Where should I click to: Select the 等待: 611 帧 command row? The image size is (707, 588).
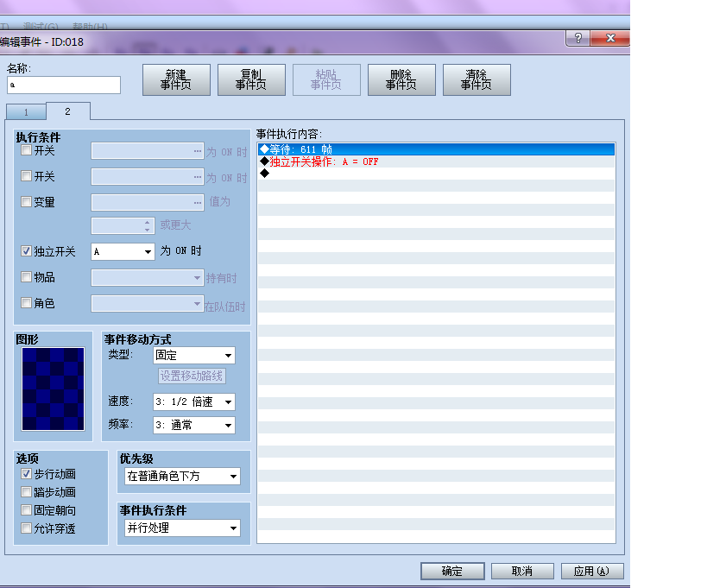[x=436, y=149]
